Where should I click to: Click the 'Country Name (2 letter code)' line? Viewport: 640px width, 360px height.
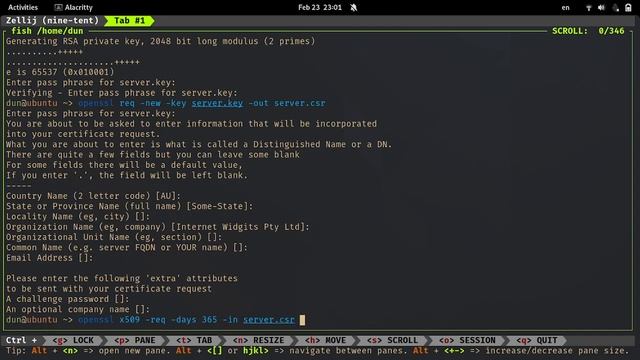(93, 196)
